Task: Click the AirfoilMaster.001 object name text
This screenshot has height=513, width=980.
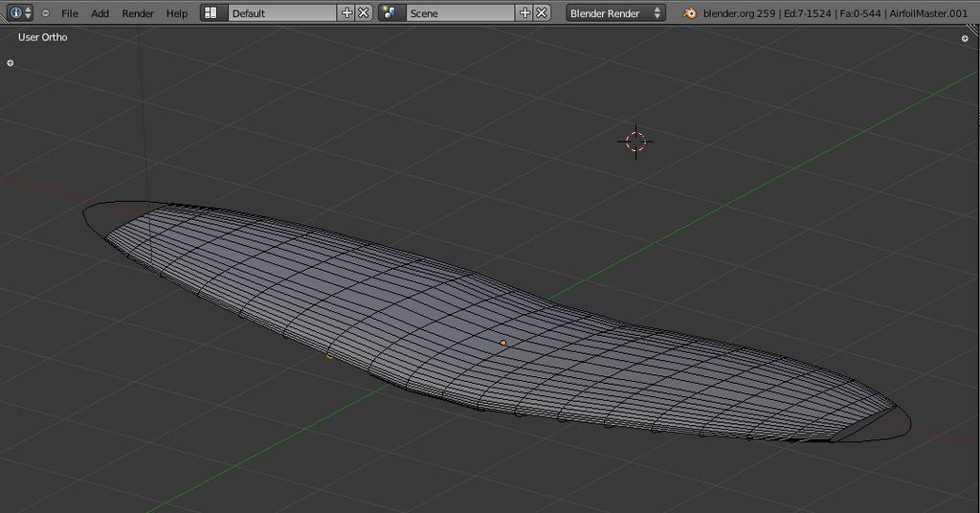Action: point(928,13)
